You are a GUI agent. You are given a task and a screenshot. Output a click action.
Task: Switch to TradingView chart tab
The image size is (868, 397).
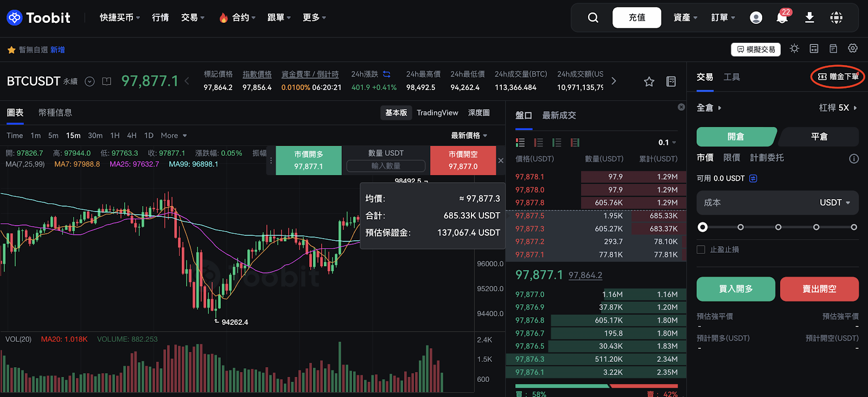(x=437, y=113)
